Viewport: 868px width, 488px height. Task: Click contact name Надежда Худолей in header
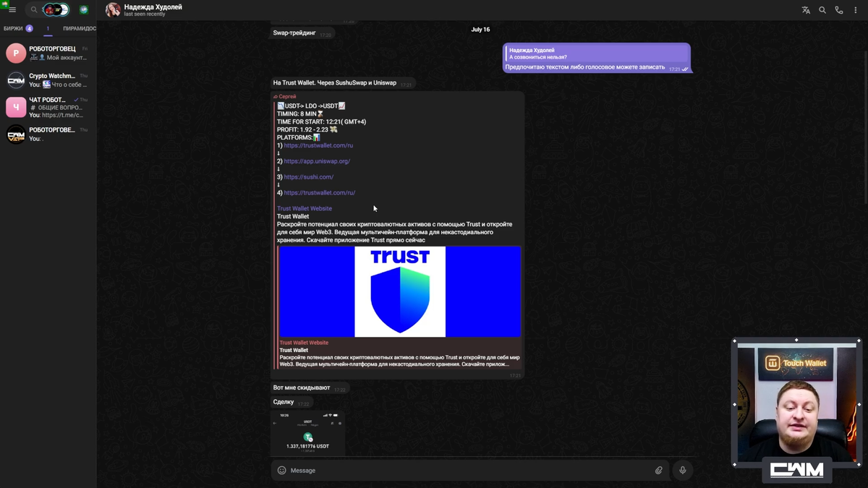coord(153,7)
